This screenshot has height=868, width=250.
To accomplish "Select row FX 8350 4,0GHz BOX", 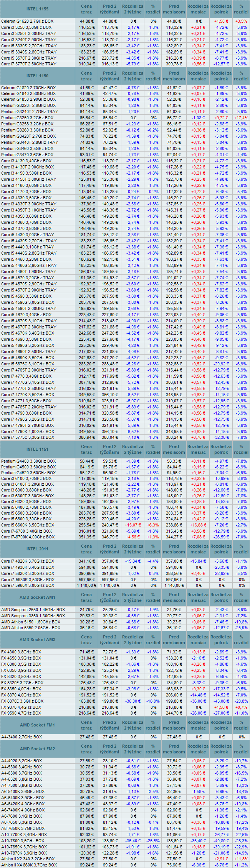I will tap(125, 689).
